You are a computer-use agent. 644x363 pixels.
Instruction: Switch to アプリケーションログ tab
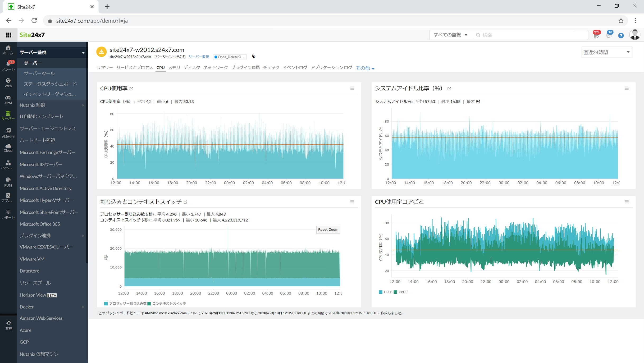point(331,68)
